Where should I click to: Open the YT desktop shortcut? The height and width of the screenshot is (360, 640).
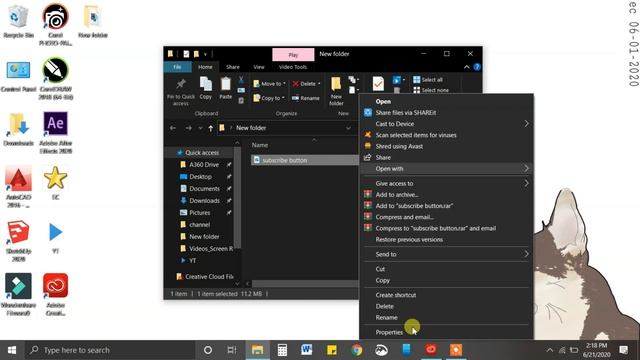56,238
